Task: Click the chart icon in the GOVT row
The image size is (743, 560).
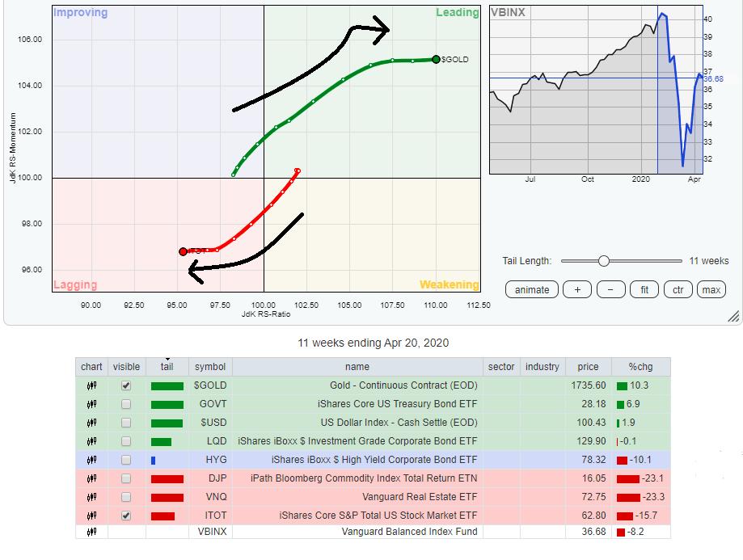Action: pyautogui.click(x=91, y=405)
